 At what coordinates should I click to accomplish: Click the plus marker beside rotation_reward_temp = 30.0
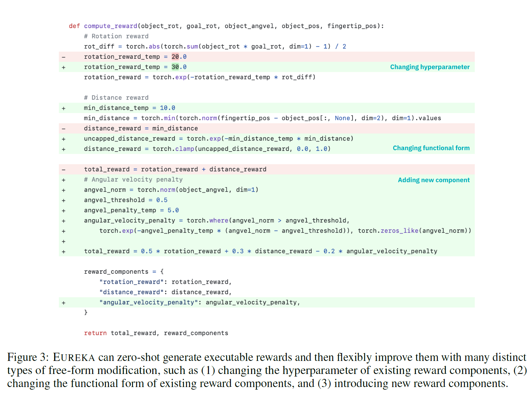pyautogui.click(x=63, y=67)
